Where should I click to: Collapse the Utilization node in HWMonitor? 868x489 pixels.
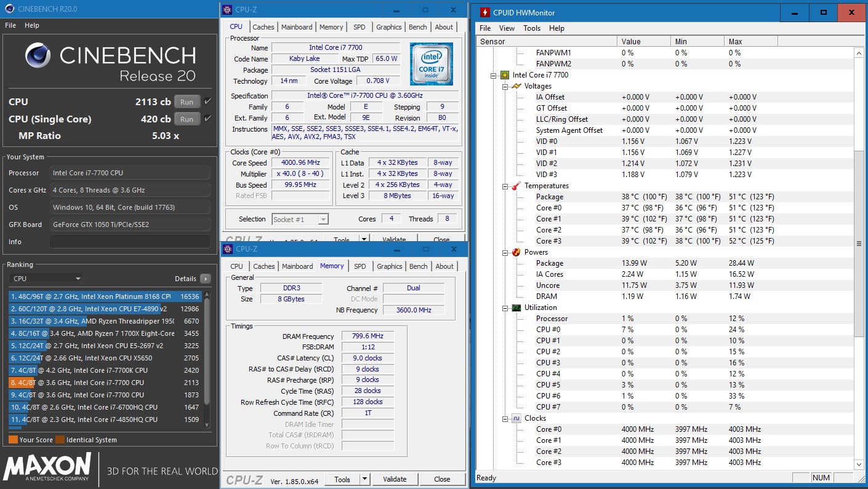(505, 308)
